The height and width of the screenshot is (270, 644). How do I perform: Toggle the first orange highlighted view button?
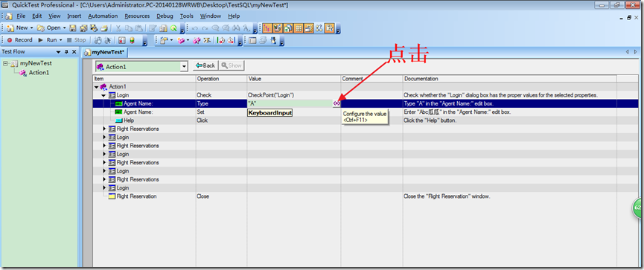(267, 28)
